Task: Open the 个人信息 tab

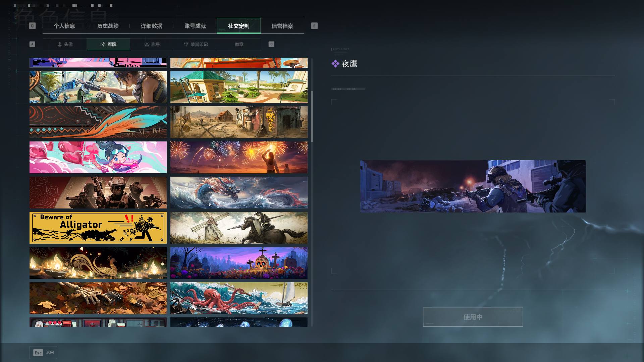Action: pos(64,26)
